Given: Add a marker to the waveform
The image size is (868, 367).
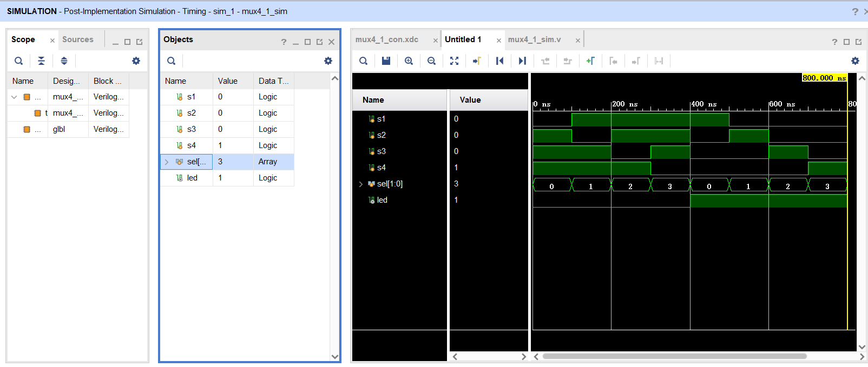Looking at the screenshot, I should 590,61.
